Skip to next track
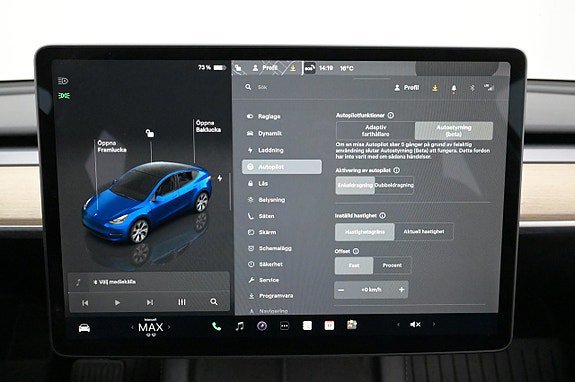Viewport: 575px width, 382px height. 150,302
